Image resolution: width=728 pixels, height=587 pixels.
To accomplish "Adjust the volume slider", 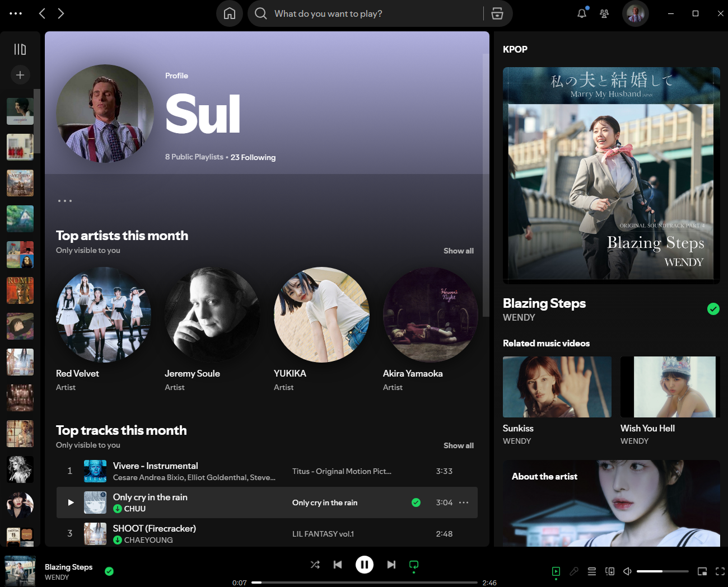I will coord(662,571).
